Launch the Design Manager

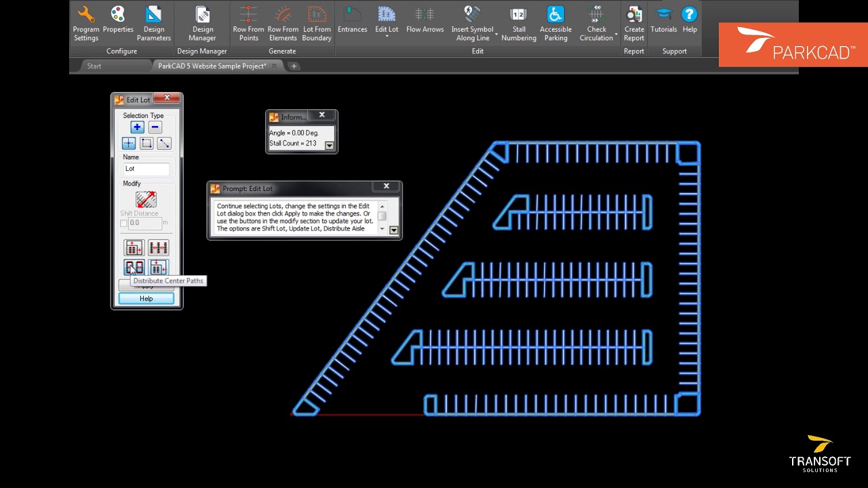tap(202, 22)
